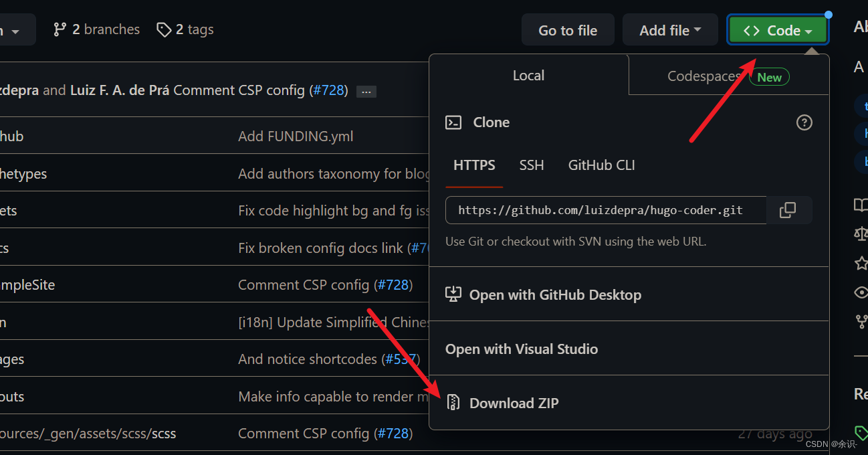Viewport: 868px width, 455px height.
Task: Click the forks icon in sidebar
Action: click(861, 322)
